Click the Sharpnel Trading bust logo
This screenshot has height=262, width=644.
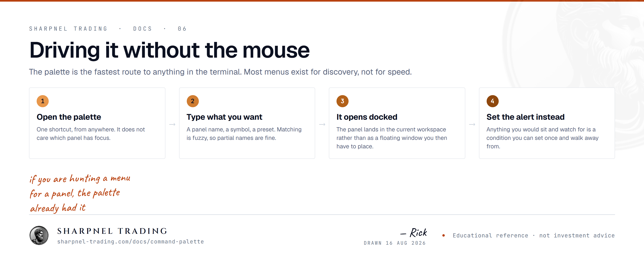[39, 235]
